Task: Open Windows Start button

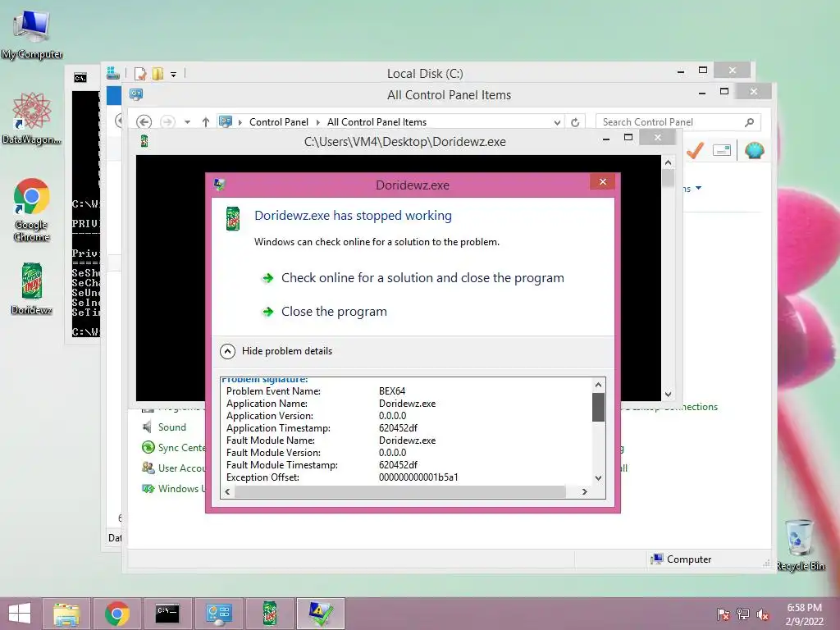Action: pos(20,614)
